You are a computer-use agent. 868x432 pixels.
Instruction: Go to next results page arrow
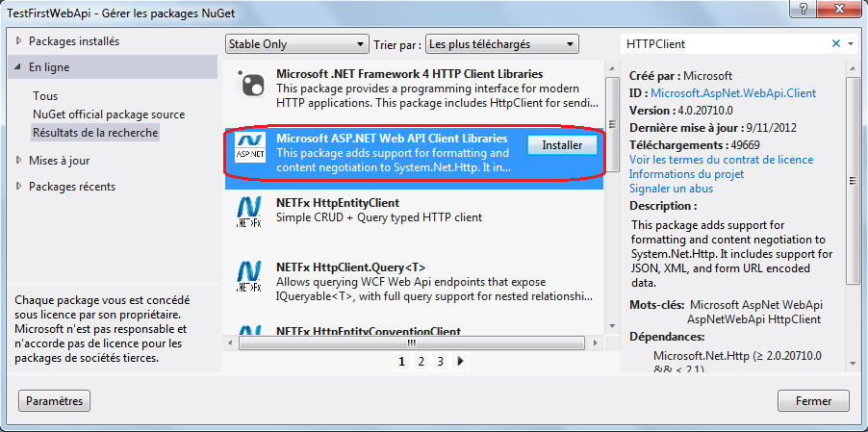tap(461, 362)
